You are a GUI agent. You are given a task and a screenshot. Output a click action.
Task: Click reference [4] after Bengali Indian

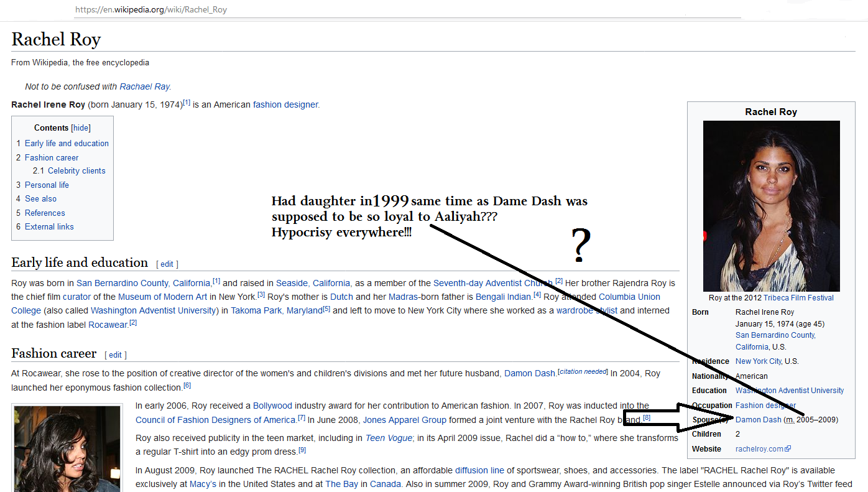click(537, 294)
